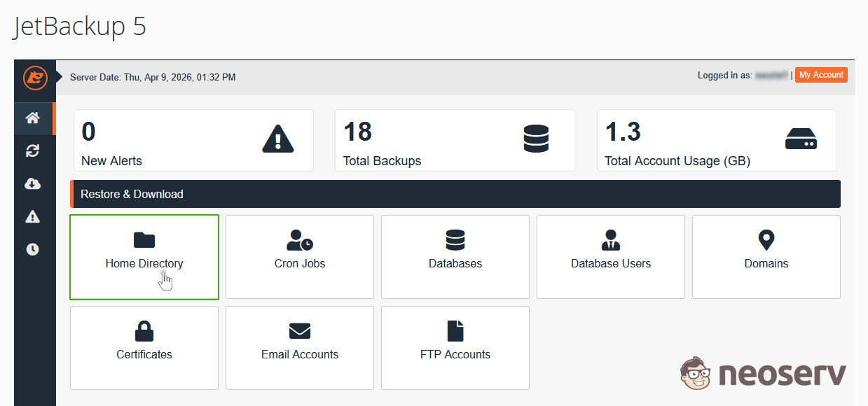Select the Cron Jobs tile
868x406 pixels.
[x=300, y=257]
